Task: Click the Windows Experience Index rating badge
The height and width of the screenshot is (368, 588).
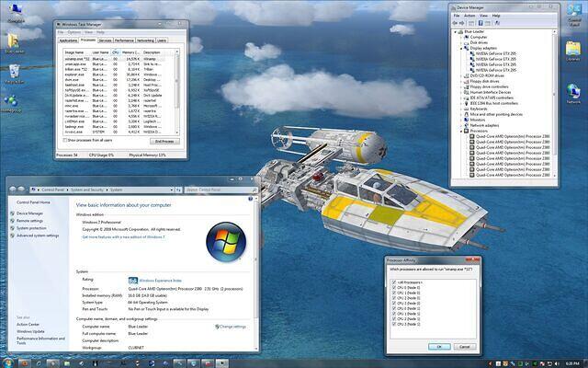Action: pos(132,280)
